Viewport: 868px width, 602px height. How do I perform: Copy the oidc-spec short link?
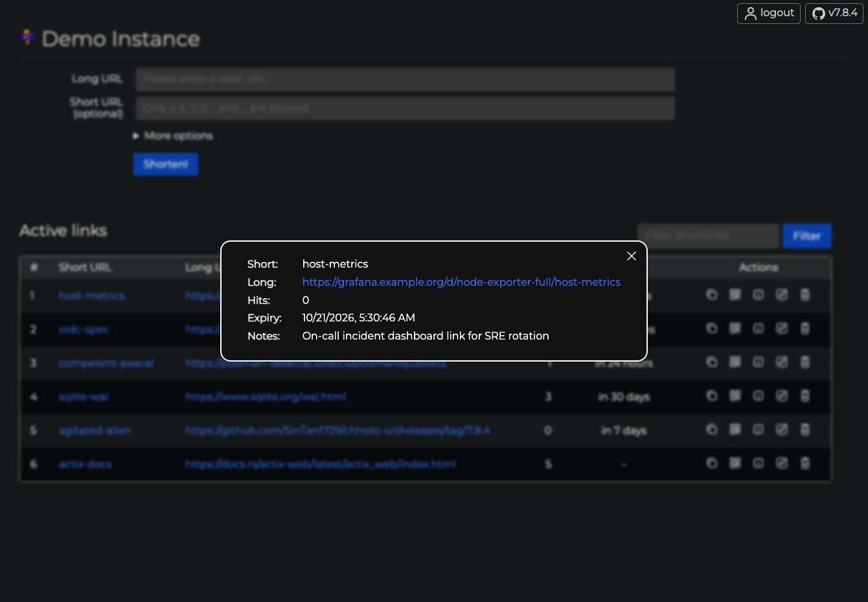tap(711, 329)
